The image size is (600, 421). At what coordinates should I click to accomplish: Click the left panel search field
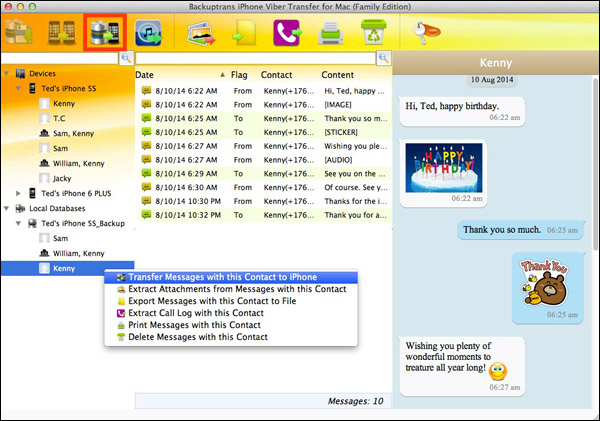[60, 58]
